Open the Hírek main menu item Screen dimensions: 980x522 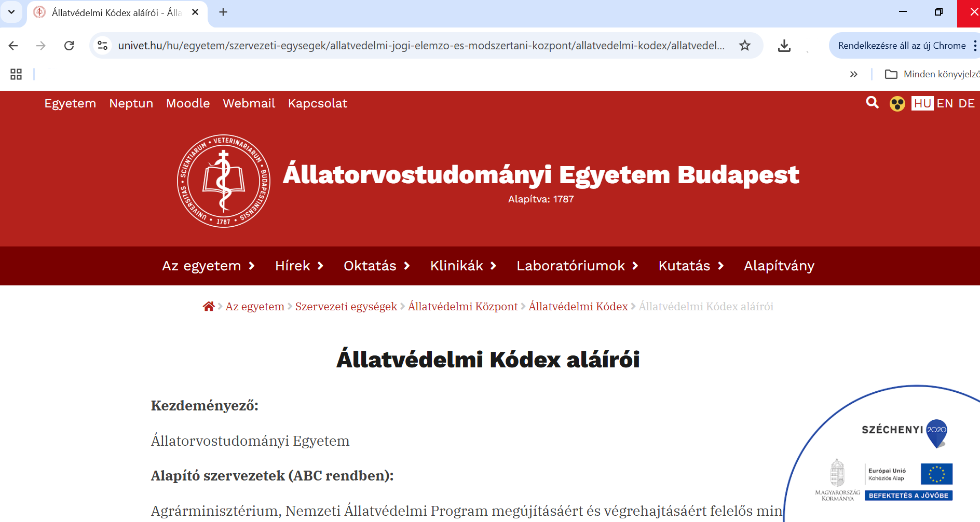pos(293,266)
